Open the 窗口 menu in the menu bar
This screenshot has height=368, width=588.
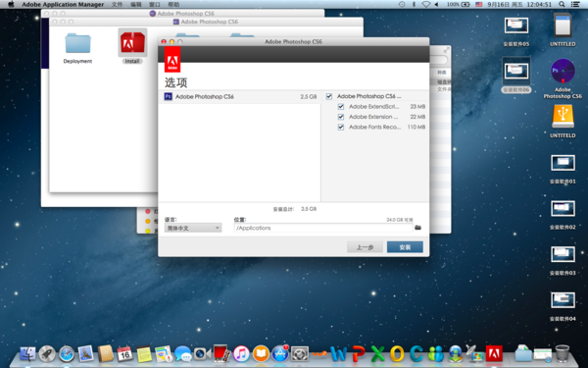pyautogui.click(x=155, y=5)
